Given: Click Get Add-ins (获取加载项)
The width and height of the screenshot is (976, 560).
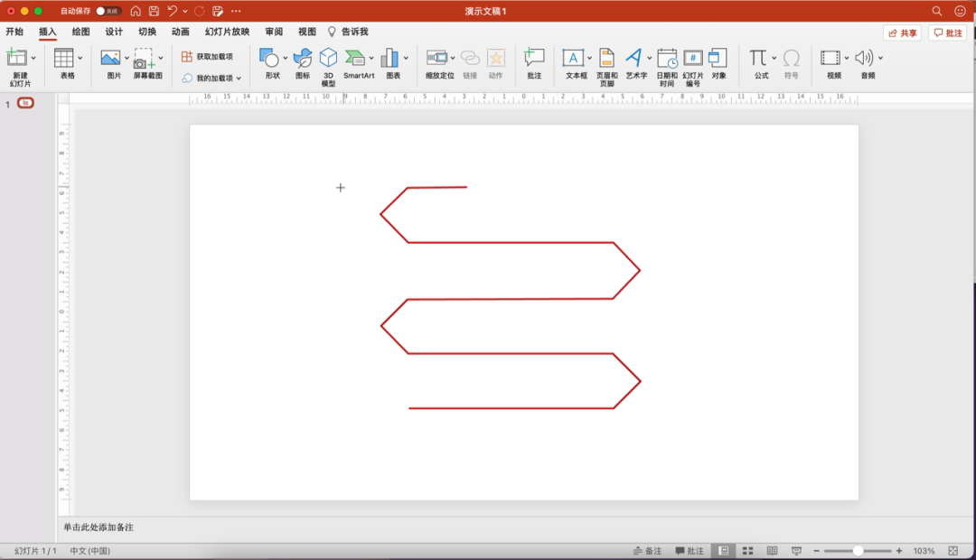Looking at the screenshot, I should (x=207, y=57).
